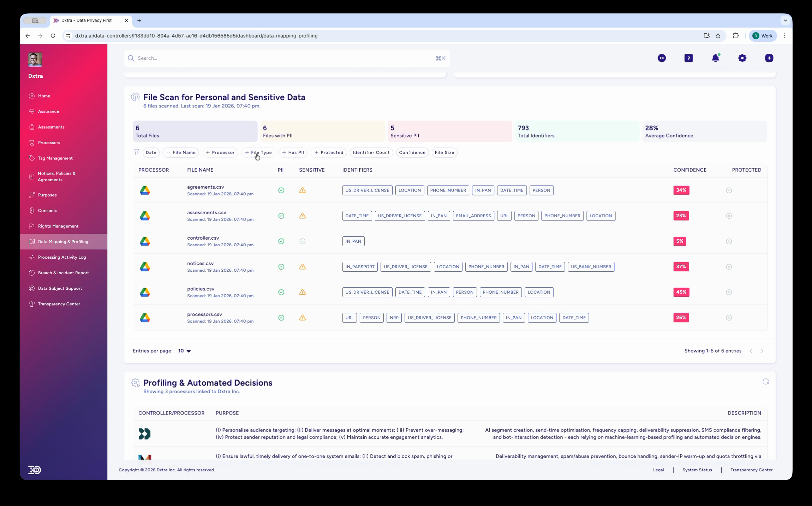
Task: Click the 34% confidence badge for agreements.csv
Action: click(681, 190)
